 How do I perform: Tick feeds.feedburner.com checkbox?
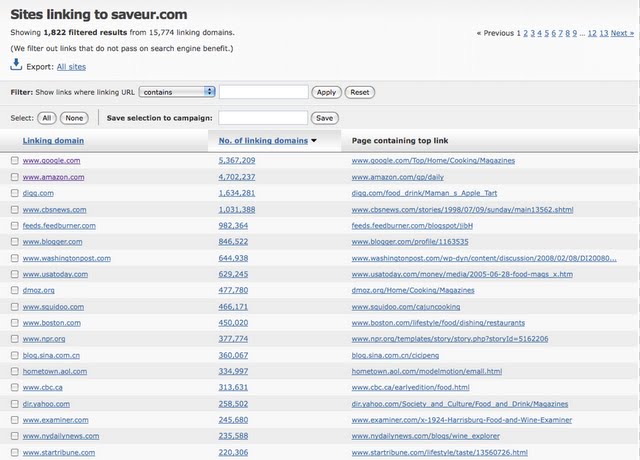tap(15, 225)
